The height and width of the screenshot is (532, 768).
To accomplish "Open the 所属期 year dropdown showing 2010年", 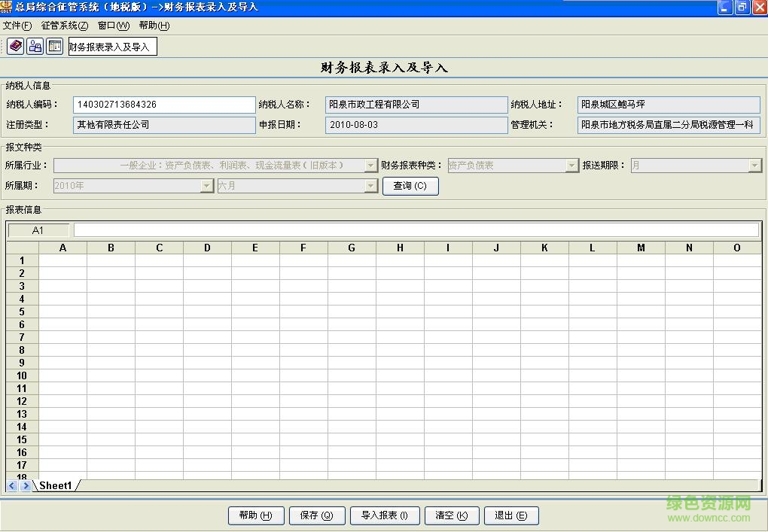I will pyautogui.click(x=206, y=185).
